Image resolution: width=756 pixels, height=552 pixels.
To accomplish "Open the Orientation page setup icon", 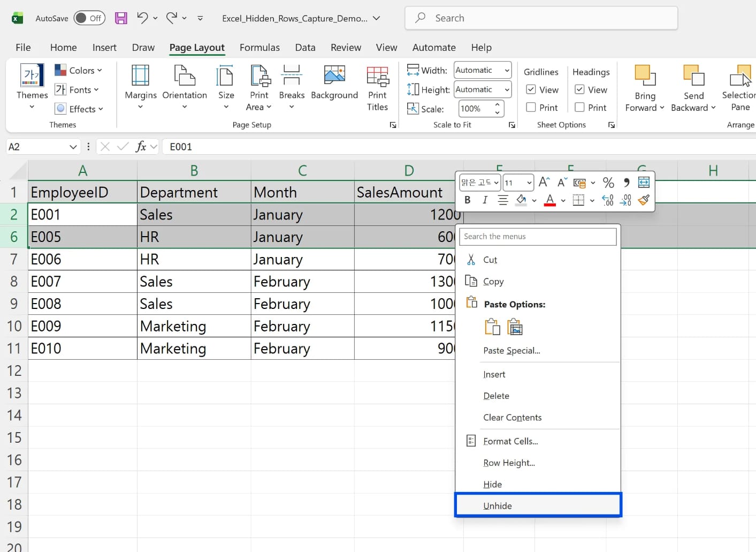I will [x=185, y=76].
